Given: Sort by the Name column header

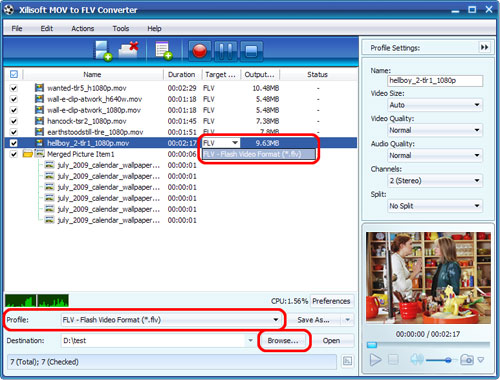Looking at the screenshot, I should coord(92,74).
